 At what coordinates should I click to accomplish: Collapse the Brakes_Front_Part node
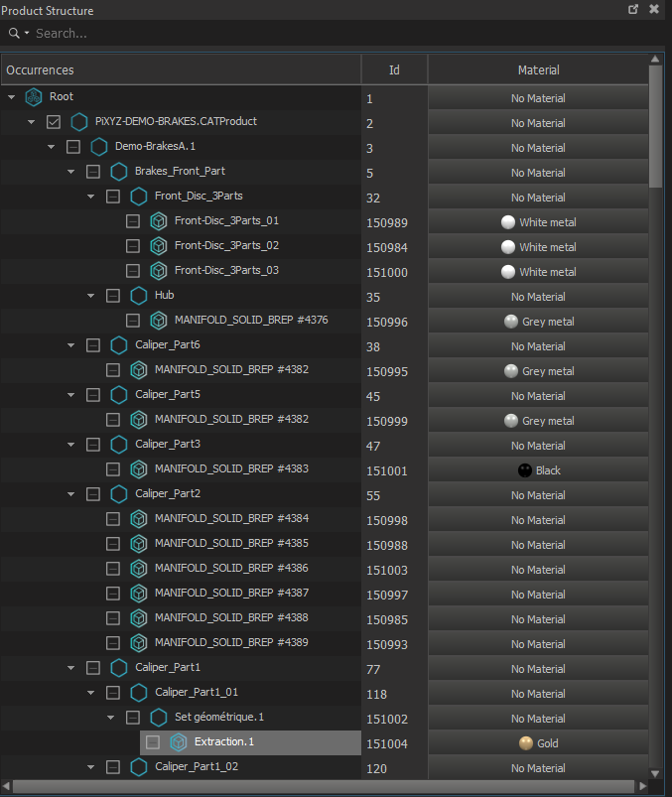(x=70, y=172)
